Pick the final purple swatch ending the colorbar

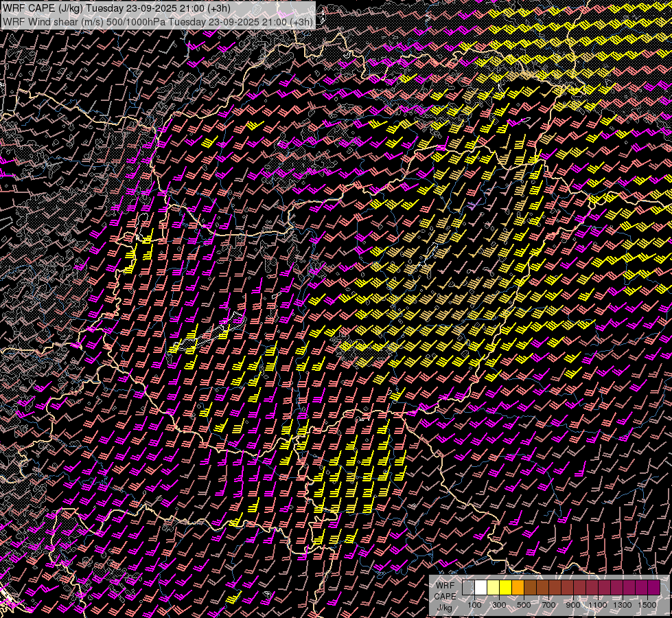[653, 588]
